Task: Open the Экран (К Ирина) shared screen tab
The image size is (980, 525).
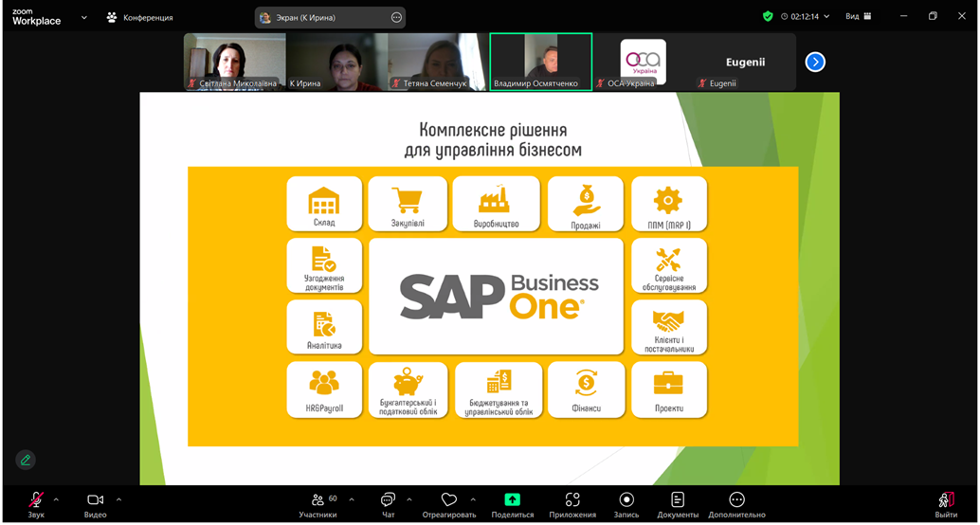Action: pyautogui.click(x=330, y=17)
